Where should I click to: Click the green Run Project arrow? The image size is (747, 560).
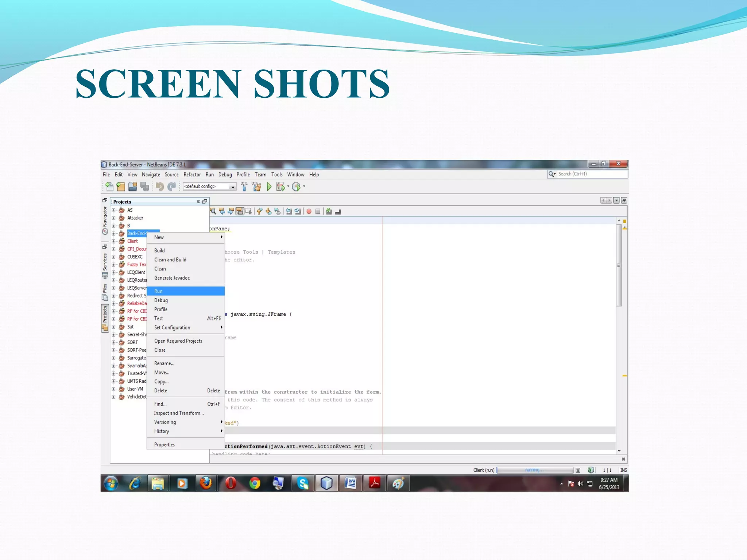point(269,187)
